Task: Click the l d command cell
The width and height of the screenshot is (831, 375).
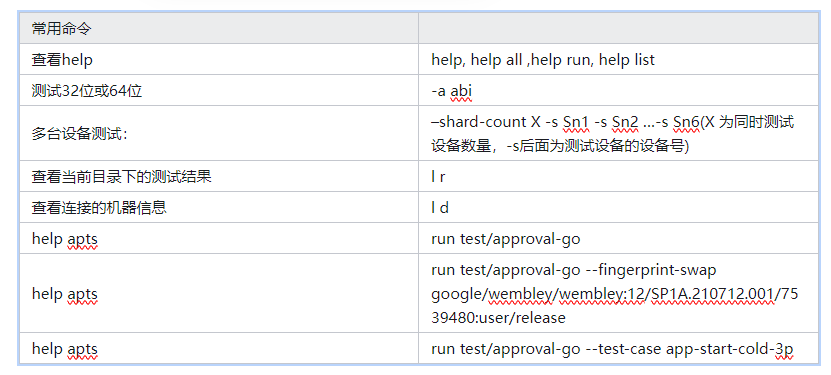Action: pyautogui.click(x=618, y=207)
